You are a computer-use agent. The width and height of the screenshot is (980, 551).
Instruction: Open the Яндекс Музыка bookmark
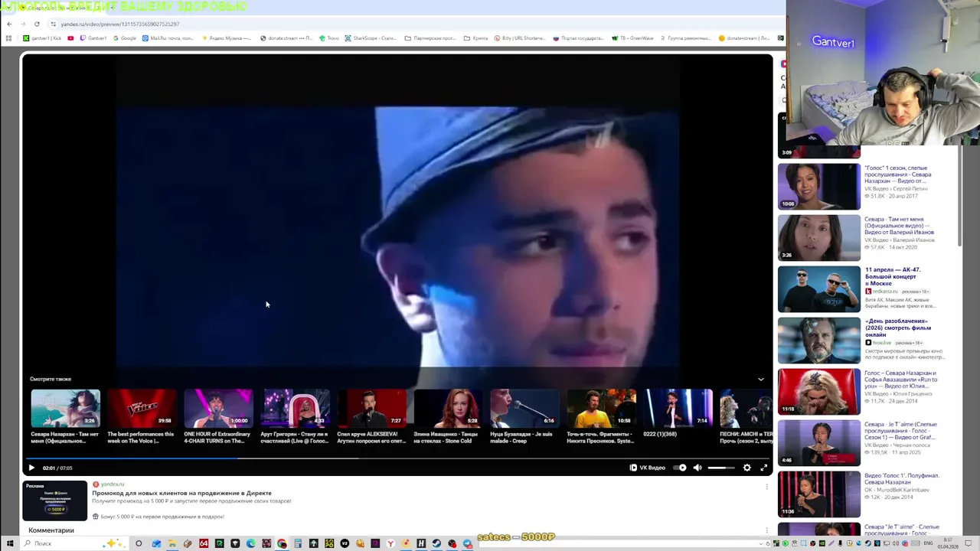(x=227, y=38)
